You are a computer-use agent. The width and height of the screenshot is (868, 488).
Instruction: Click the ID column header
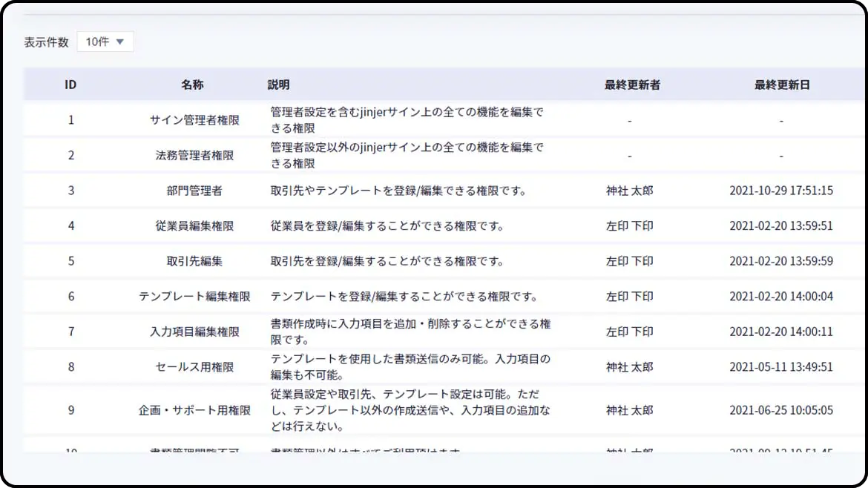coord(70,85)
